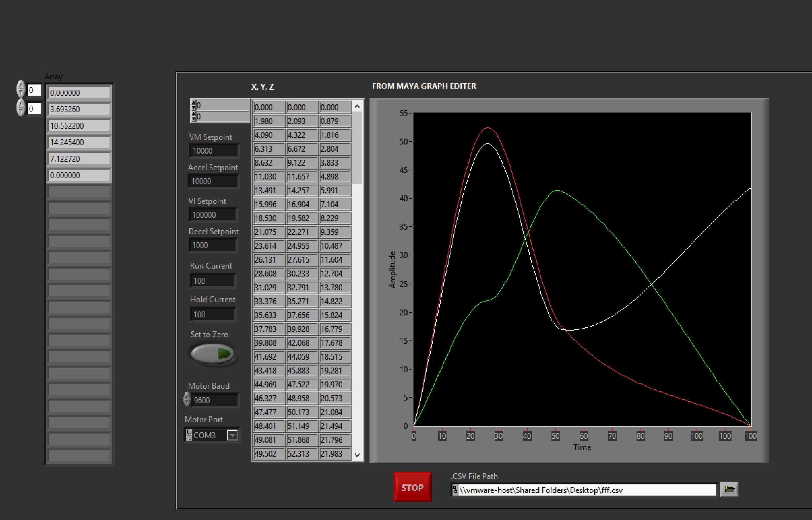Screen dimensions: 812x520
Task: Select table cell 21.983
Action: (x=335, y=453)
